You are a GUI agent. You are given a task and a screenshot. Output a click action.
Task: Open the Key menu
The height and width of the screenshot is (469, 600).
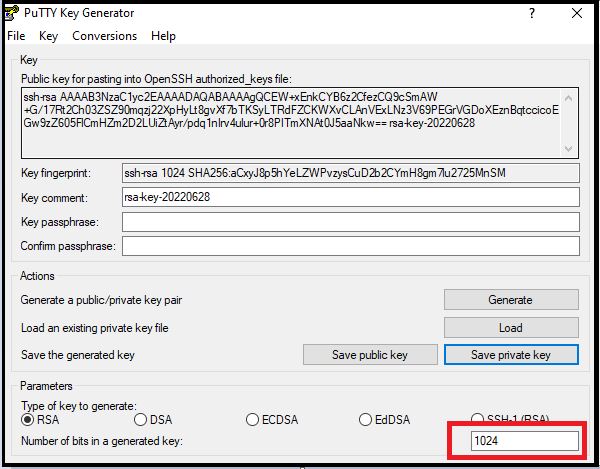48,36
